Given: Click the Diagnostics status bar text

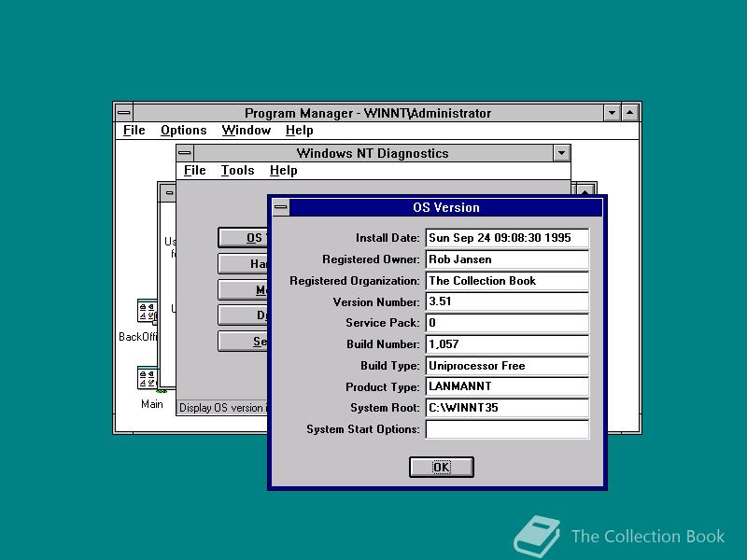Looking at the screenshot, I should 223,408.
